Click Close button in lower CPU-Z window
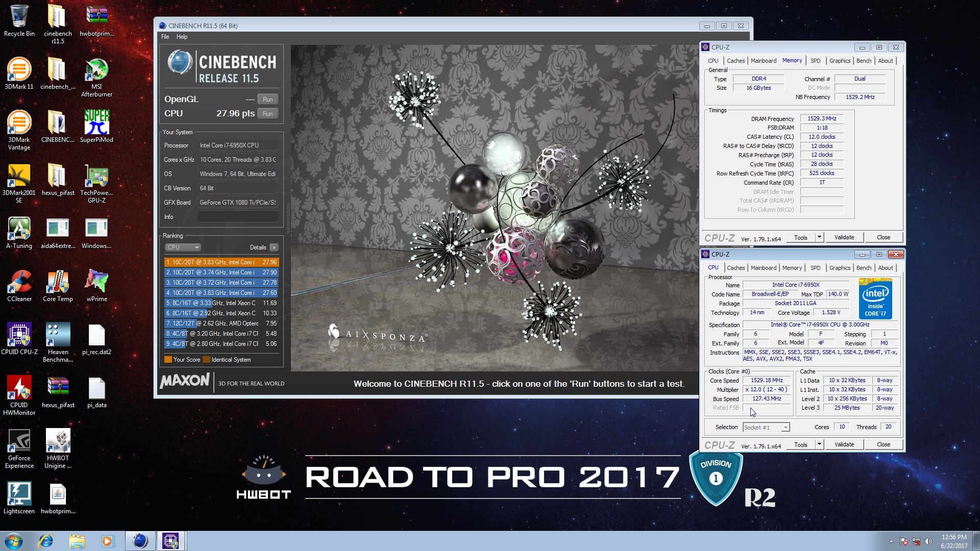Viewport: 980px width, 551px height. tap(884, 444)
